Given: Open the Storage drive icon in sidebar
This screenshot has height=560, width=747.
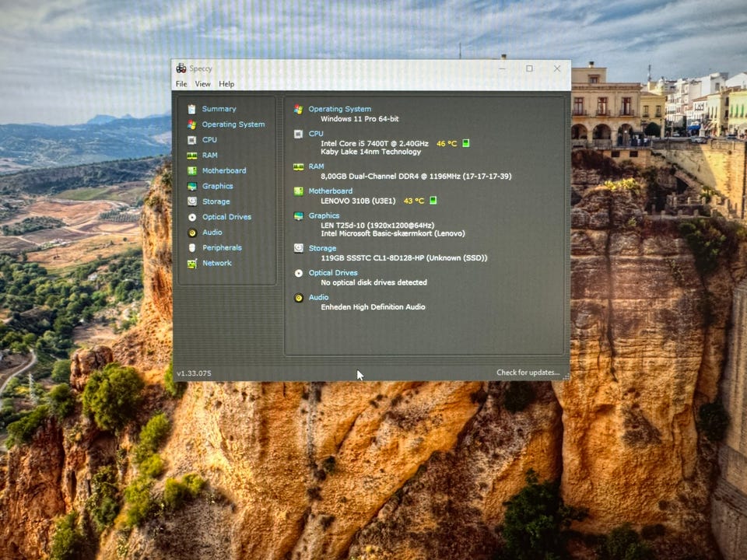Looking at the screenshot, I should [x=192, y=201].
